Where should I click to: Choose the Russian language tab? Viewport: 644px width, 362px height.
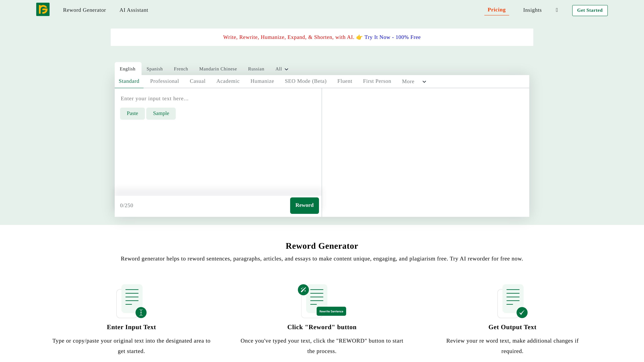tap(256, 69)
